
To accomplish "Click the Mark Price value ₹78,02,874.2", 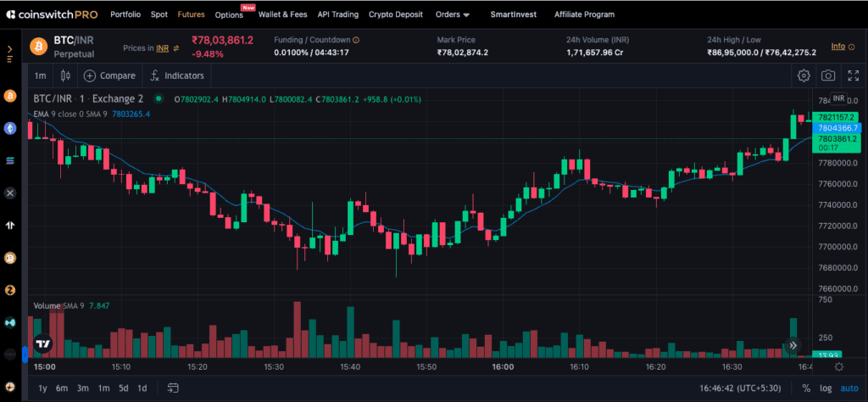I will [462, 53].
